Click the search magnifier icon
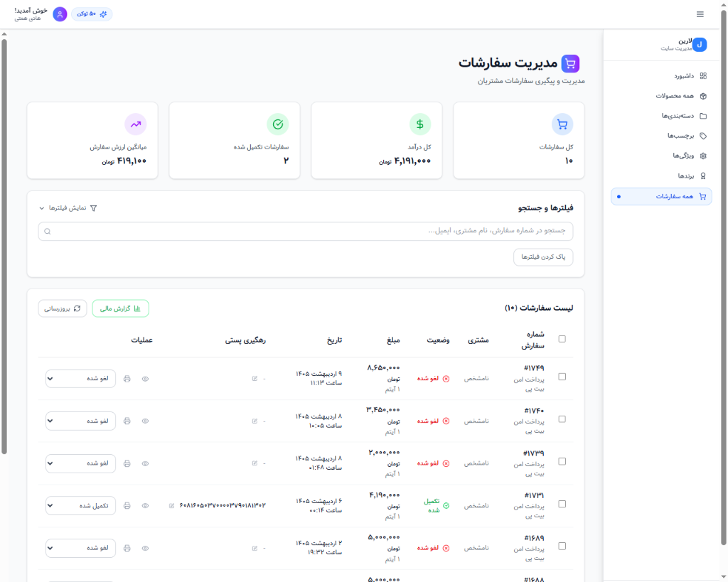 pos(48,231)
